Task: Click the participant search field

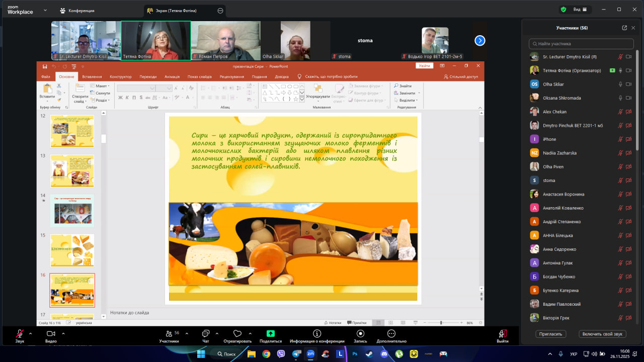Action: (581, 44)
